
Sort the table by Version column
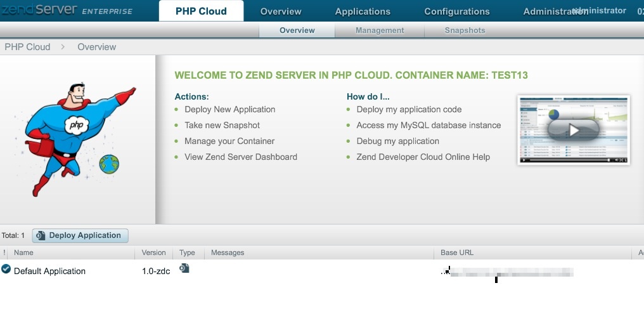coord(153,253)
